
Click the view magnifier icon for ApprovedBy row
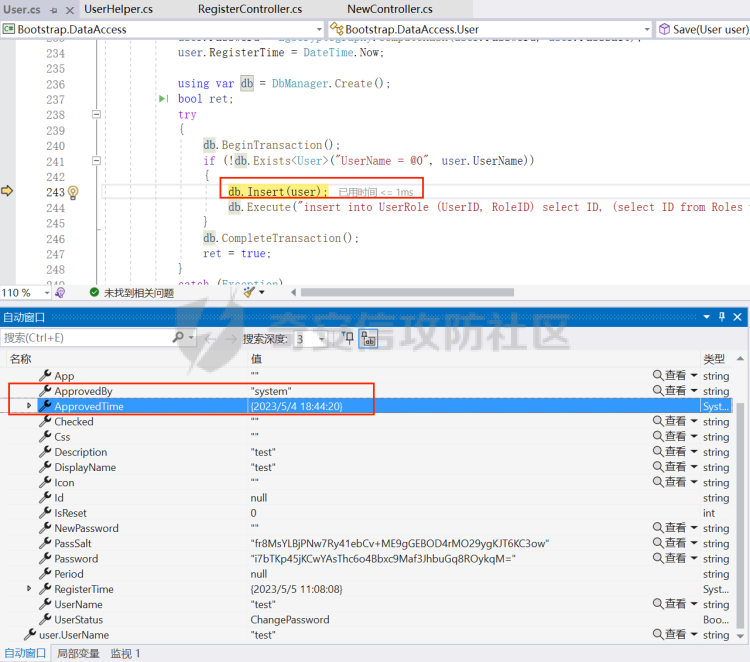coord(658,391)
